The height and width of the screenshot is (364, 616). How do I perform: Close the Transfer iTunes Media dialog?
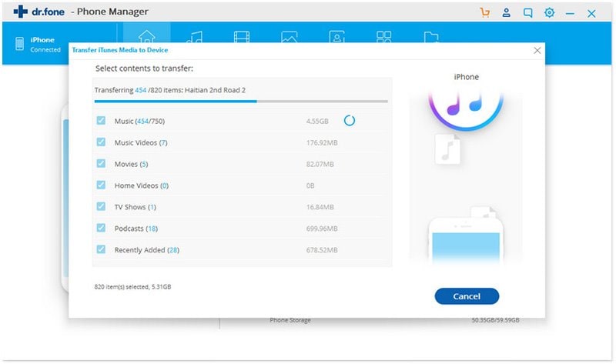point(537,50)
